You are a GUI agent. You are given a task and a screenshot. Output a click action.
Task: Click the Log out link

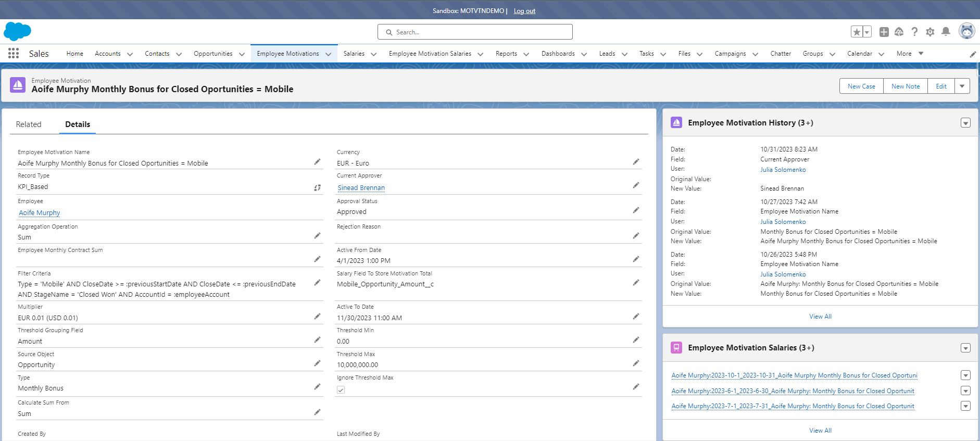tap(524, 11)
